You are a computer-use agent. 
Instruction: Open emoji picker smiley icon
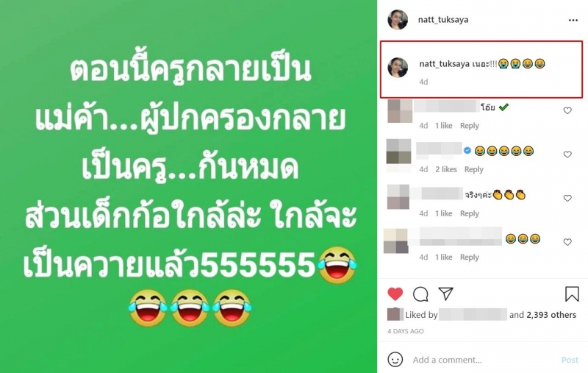pyautogui.click(x=395, y=360)
